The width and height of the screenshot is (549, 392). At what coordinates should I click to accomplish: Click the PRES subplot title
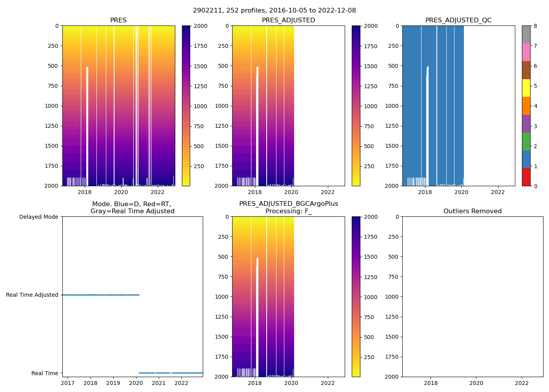(118, 20)
